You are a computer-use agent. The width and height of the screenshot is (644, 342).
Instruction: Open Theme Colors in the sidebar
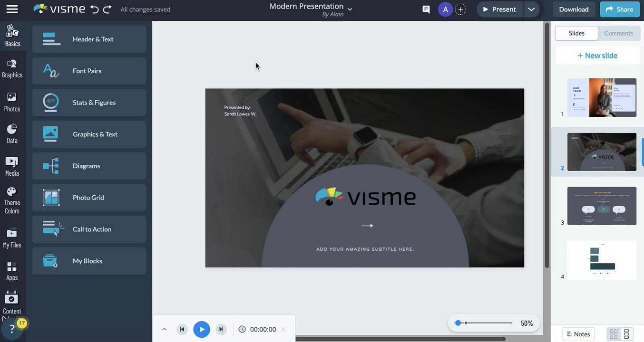pyautogui.click(x=12, y=200)
